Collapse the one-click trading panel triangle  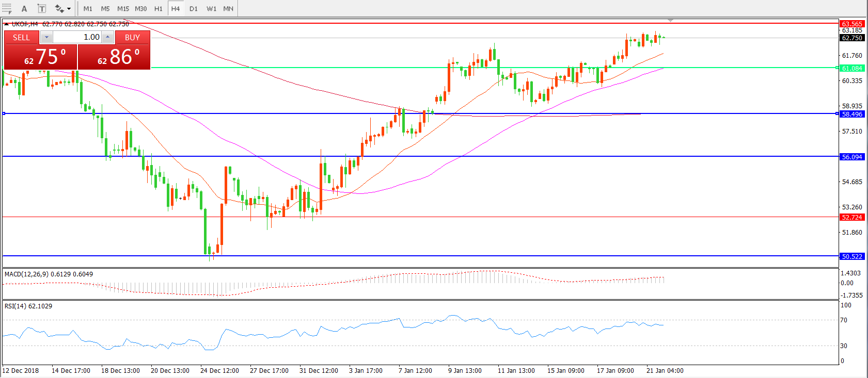(6, 24)
